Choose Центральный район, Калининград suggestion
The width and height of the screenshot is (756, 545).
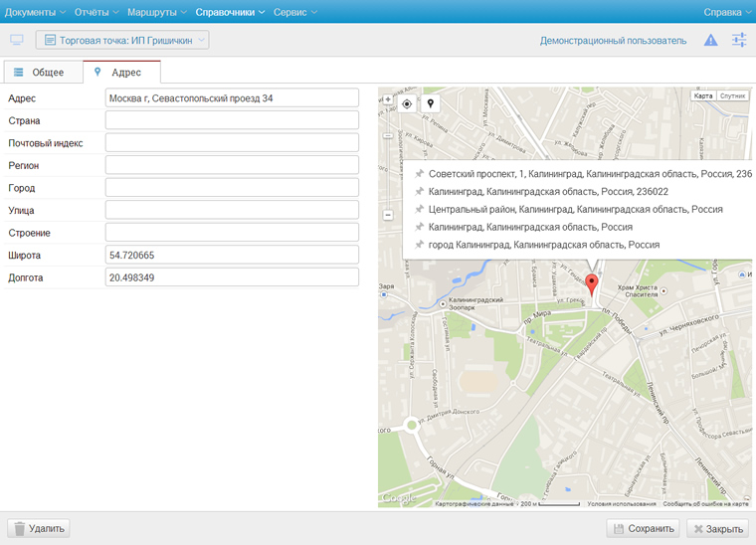tap(569, 209)
